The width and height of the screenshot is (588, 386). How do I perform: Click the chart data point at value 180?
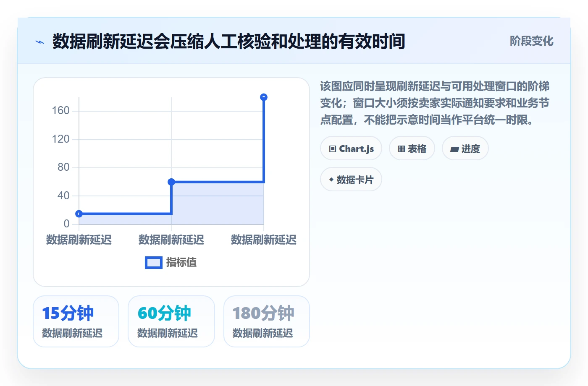264,97
